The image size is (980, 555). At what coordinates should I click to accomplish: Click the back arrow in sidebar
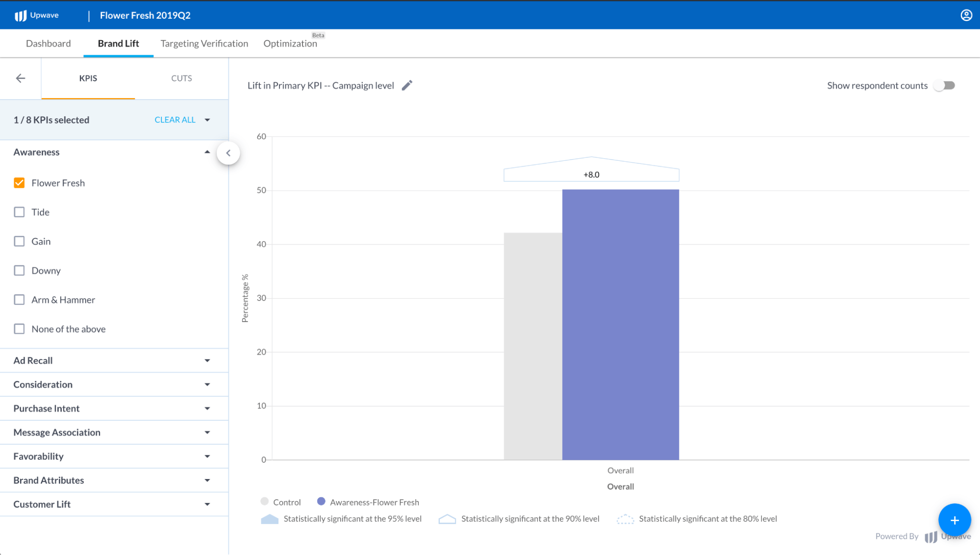(21, 78)
